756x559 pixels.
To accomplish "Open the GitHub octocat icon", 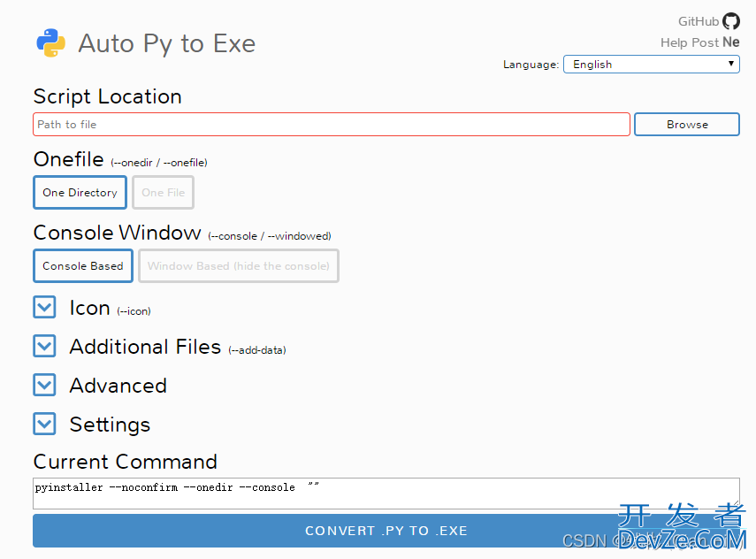I will (x=731, y=21).
